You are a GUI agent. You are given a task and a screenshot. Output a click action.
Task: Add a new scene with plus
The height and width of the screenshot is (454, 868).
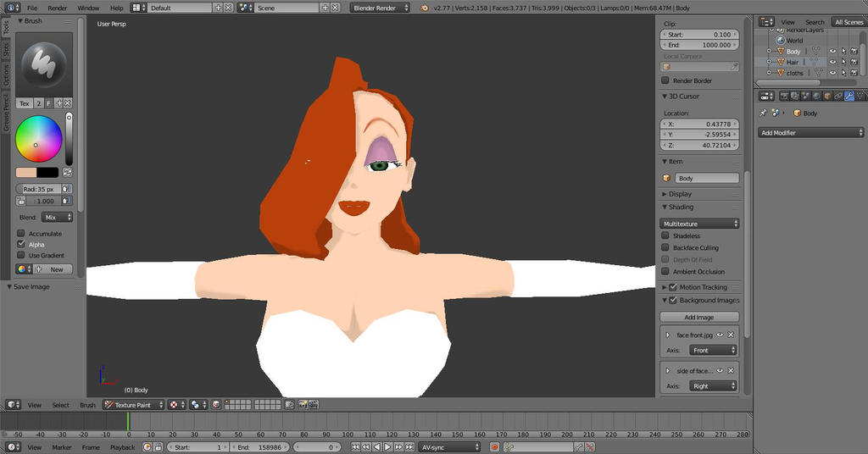pyautogui.click(x=325, y=8)
